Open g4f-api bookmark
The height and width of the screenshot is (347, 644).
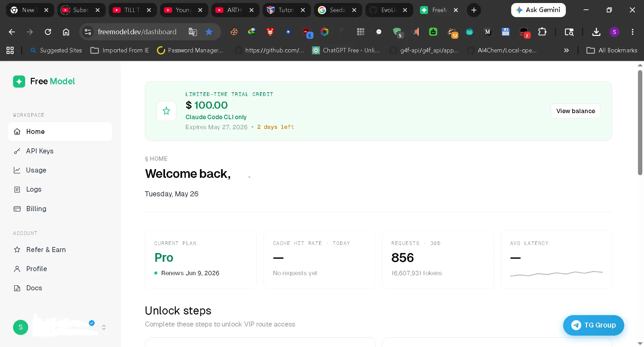click(x=424, y=50)
